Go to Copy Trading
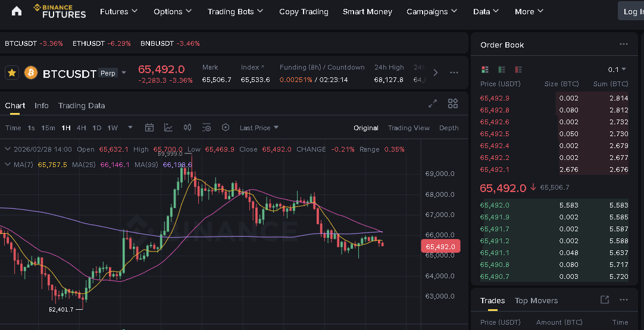Screen dimensions: 644x330 coord(304,11)
